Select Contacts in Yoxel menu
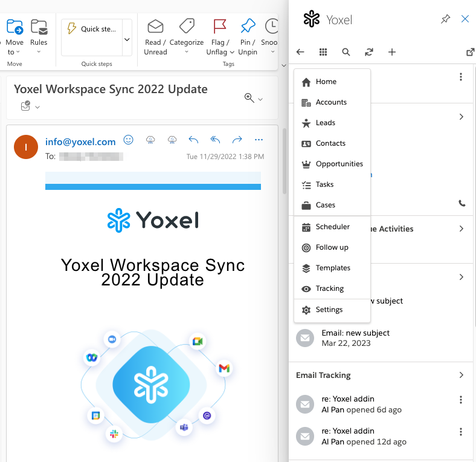This screenshot has width=476, height=462. [332, 143]
